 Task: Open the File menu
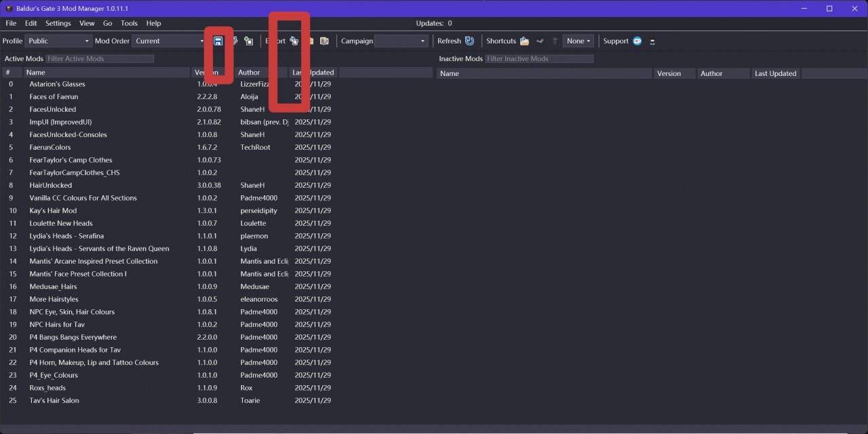[11, 23]
